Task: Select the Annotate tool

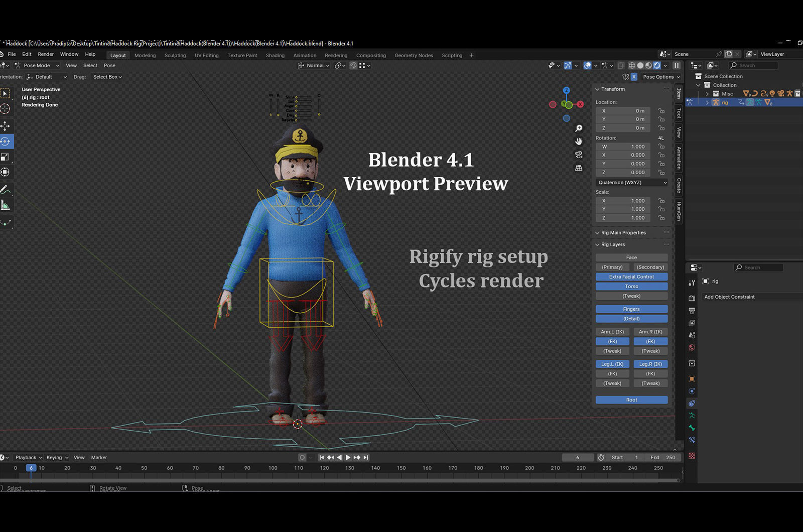Action: [x=6, y=190]
